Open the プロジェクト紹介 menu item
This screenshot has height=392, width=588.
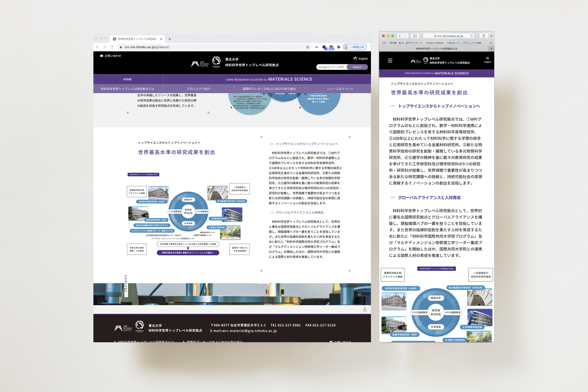(198, 89)
